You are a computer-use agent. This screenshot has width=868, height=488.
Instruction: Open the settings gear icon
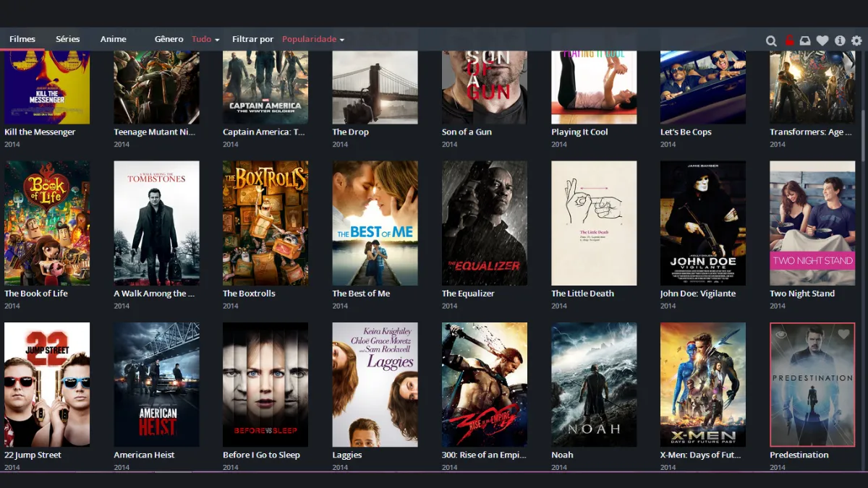[x=856, y=41]
